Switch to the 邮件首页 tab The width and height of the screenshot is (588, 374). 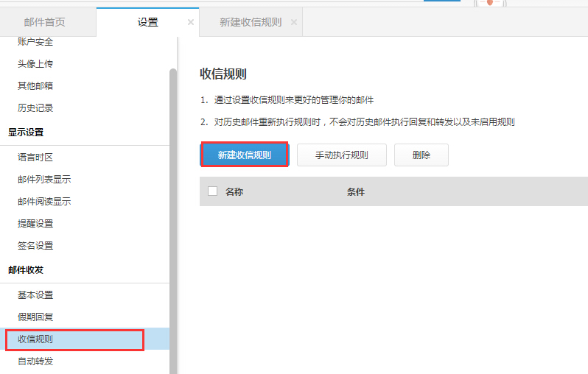click(x=44, y=22)
